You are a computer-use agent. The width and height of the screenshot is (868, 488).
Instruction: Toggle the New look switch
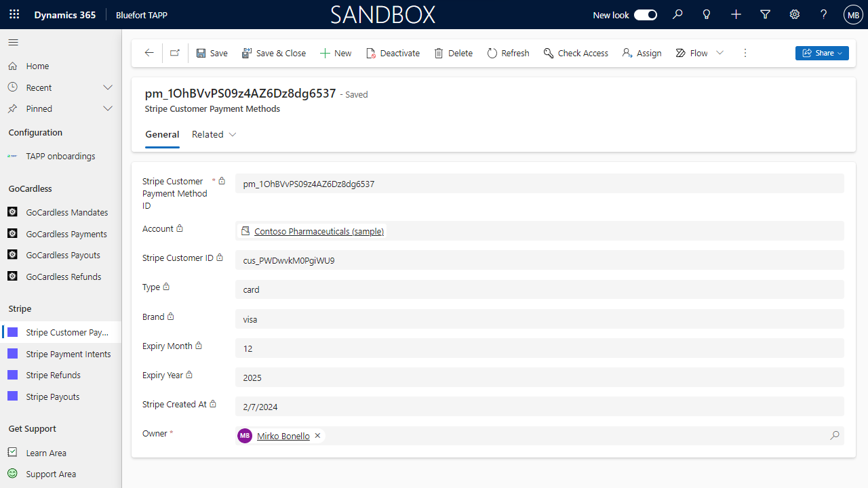(x=646, y=15)
